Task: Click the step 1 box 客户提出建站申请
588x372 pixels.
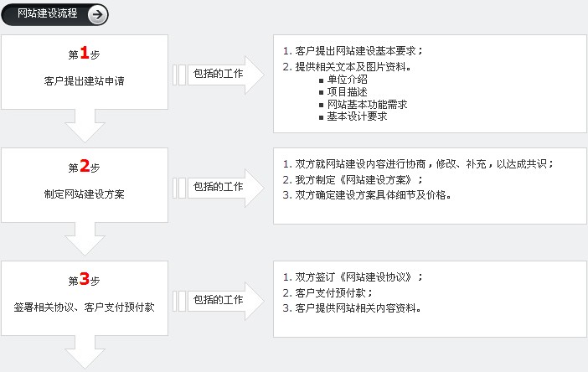Action: 84,71
